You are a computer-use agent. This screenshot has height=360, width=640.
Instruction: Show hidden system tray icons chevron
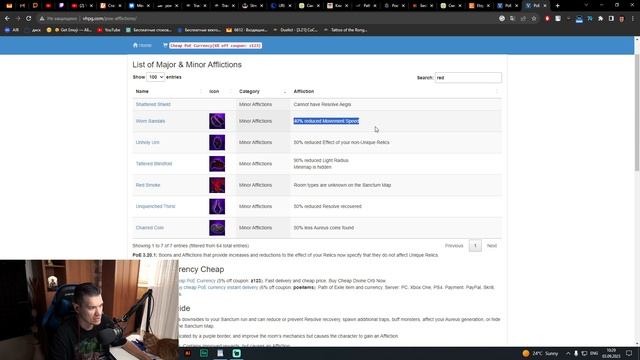point(568,353)
